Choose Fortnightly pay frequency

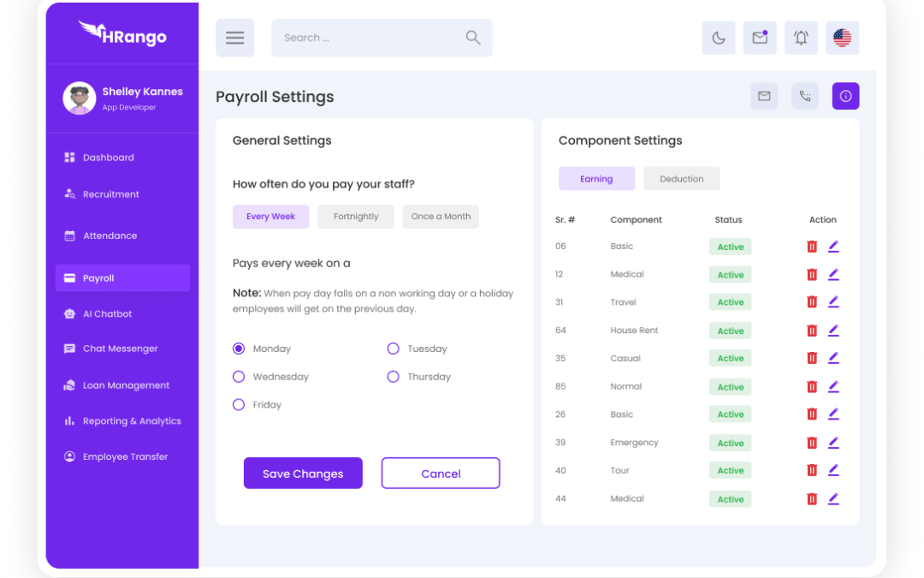pyautogui.click(x=355, y=217)
